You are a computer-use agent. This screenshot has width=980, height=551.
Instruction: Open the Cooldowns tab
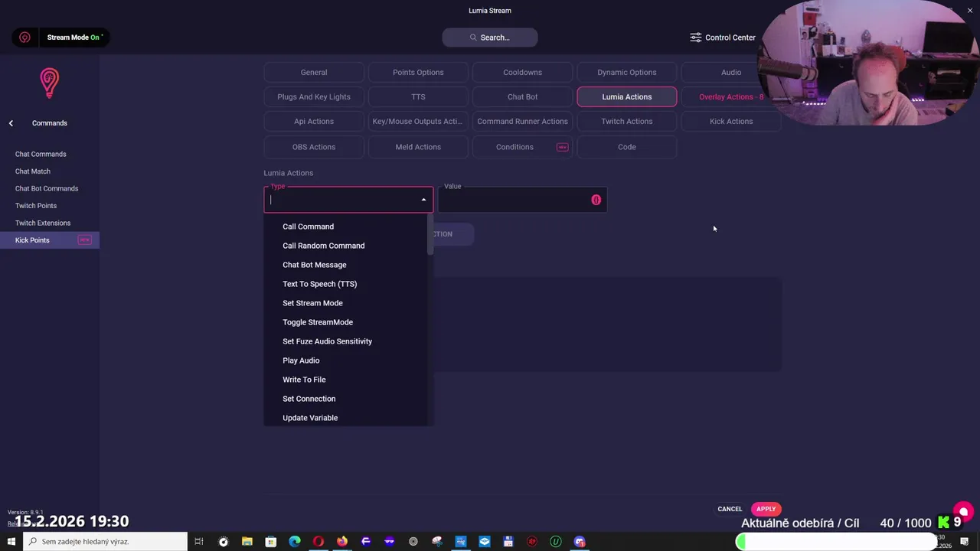522,72
